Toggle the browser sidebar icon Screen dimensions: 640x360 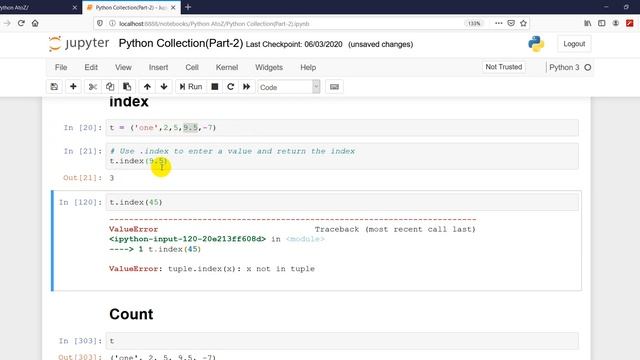pyautogui.click(x=602, y=23)
